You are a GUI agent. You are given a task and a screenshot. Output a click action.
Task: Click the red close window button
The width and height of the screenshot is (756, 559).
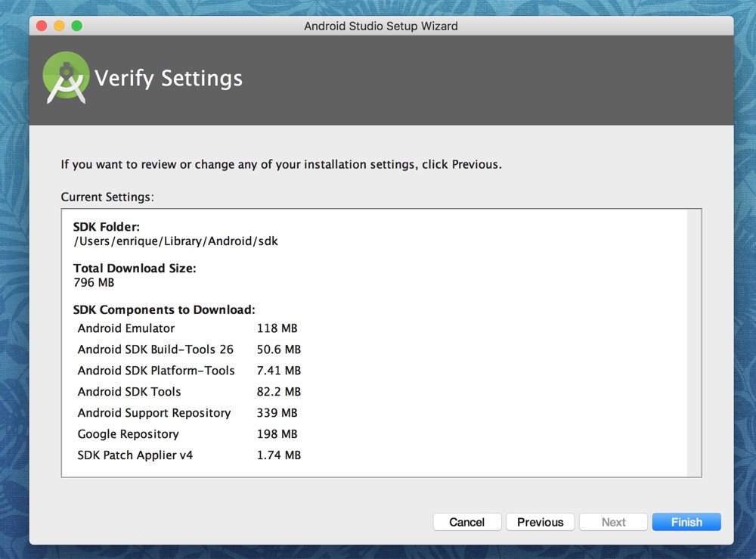(41, 26)
